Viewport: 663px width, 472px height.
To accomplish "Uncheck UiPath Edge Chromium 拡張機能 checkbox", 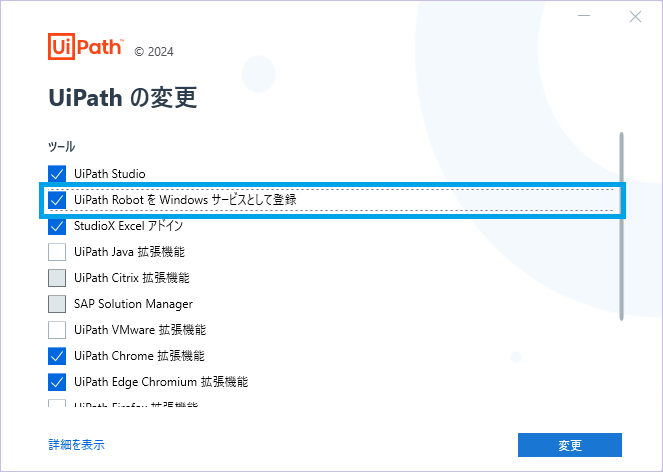I will click(57, 382).
